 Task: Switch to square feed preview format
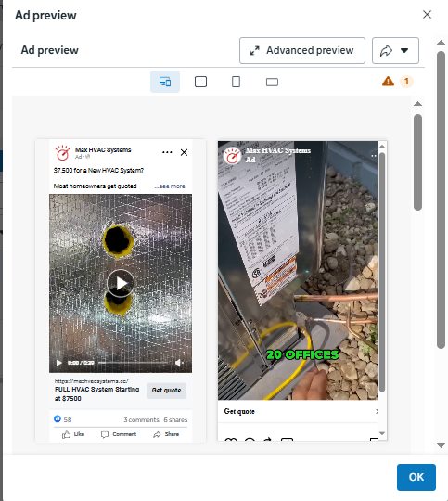[200, 82]
